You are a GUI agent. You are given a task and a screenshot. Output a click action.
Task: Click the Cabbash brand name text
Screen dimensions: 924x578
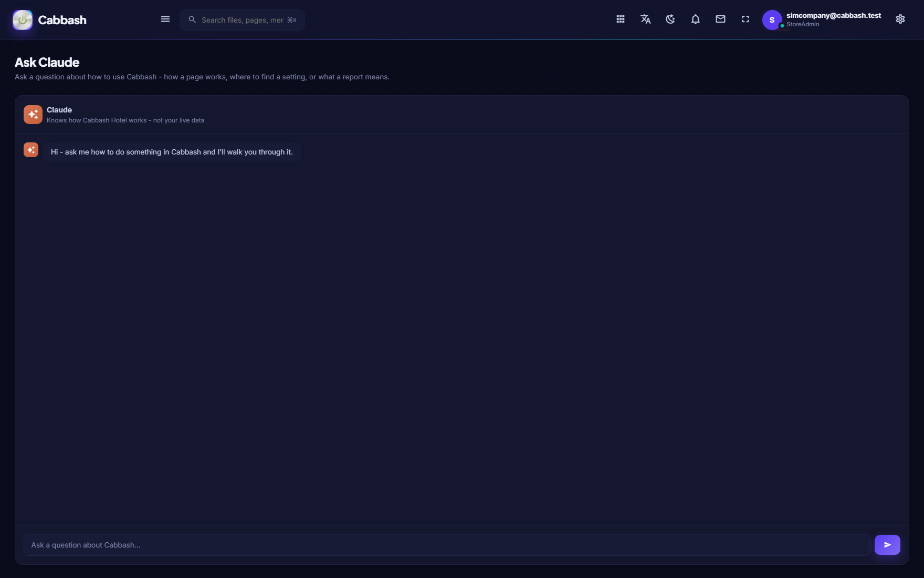click(62, 20)
